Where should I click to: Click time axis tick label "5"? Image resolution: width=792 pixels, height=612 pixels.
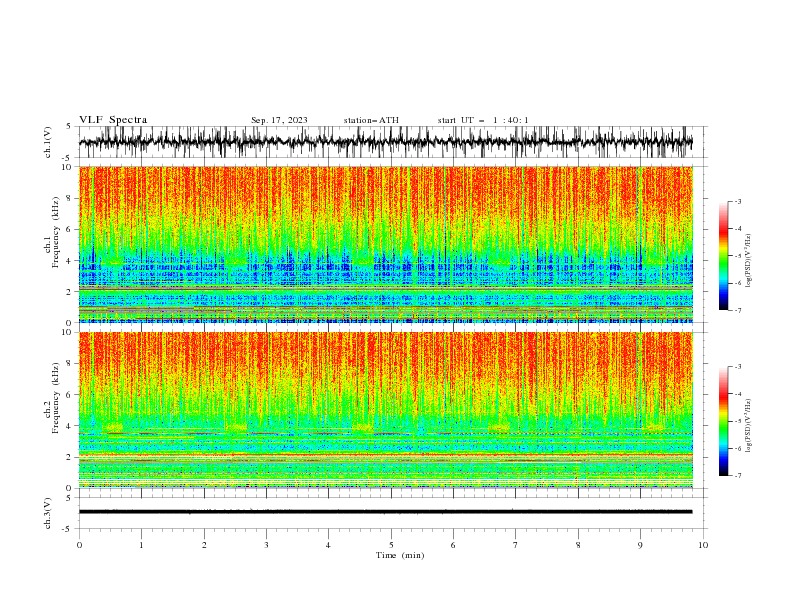pyautogui.click(x=391, y=545)
